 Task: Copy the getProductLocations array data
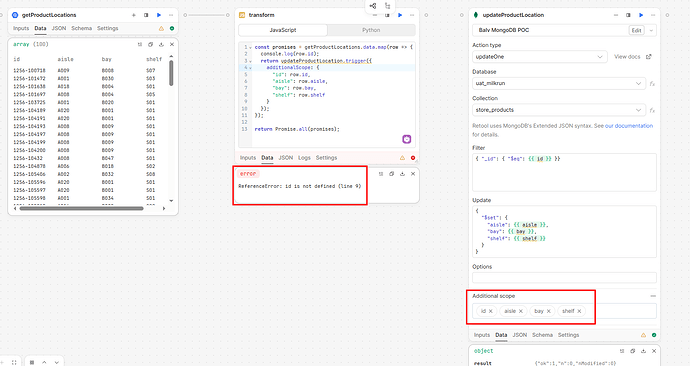point(150,44)
